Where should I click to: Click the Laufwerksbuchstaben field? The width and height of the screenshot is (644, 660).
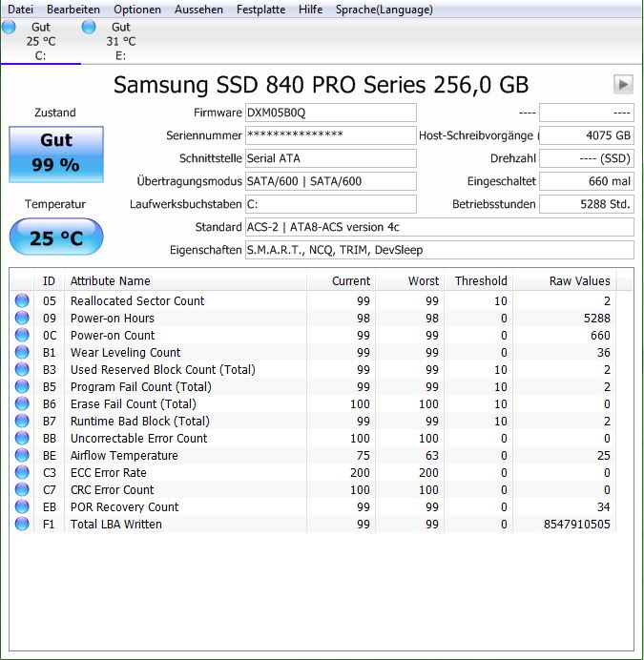tap(331, 204)
